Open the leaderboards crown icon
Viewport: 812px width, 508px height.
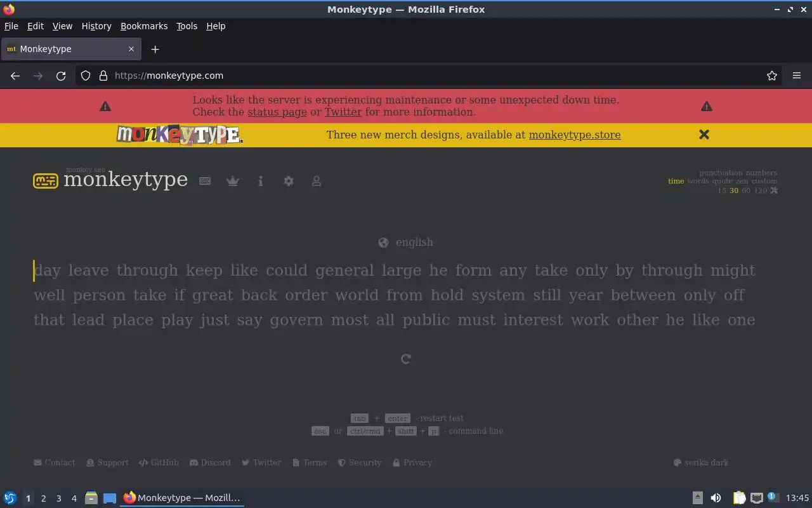pos(233,181)
